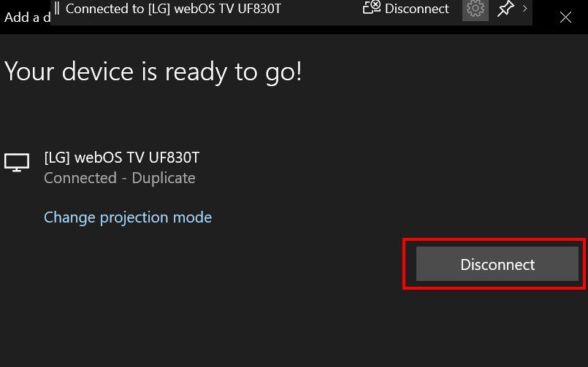Image resolution: width=588 pixels, height=367 pixels.
Task: Click the "Connected - Duplicate" status text
Action: pyautogui.click(x=119, y=178)
